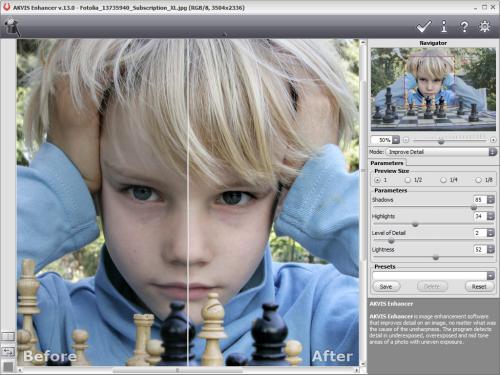This screenshot has height=375, width=500.
Task: Click the Highlights value spinner arrows
Action: [x=490, y=216]
